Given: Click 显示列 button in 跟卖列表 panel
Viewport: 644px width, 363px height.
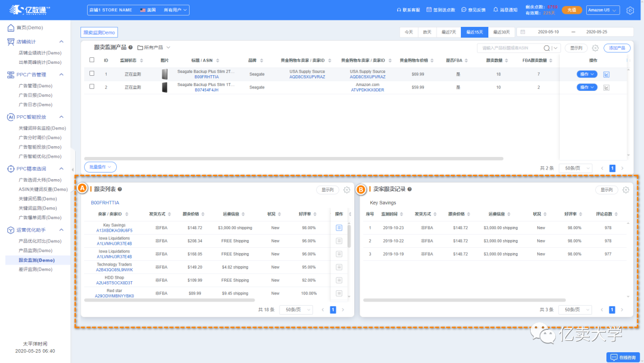Looking at the screenshot, I should coord(327,190).
